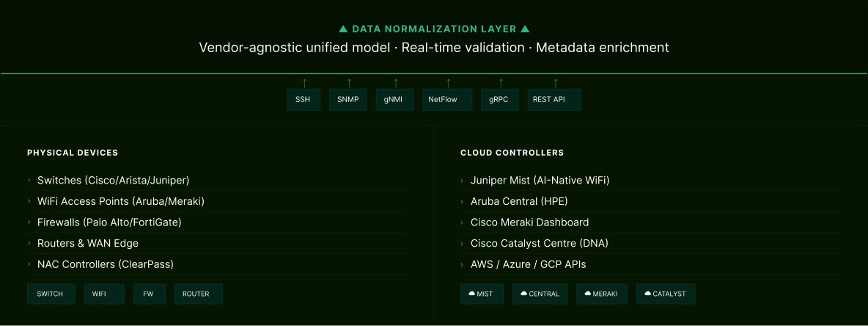
Task: Open Cisco Meraki Dashboard item
Action: pos(529,222)
